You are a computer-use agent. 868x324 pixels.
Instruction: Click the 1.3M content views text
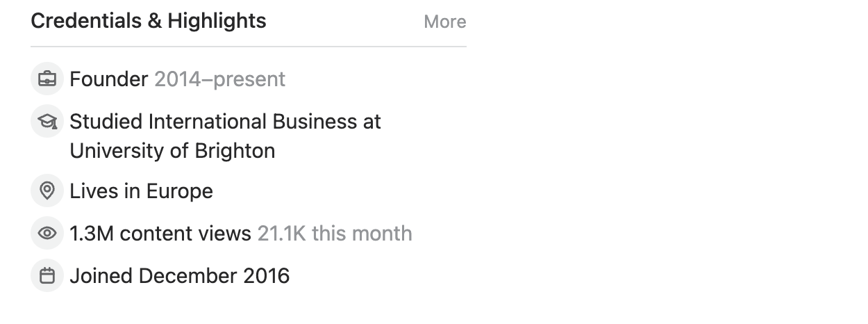[x=160, y=234]
